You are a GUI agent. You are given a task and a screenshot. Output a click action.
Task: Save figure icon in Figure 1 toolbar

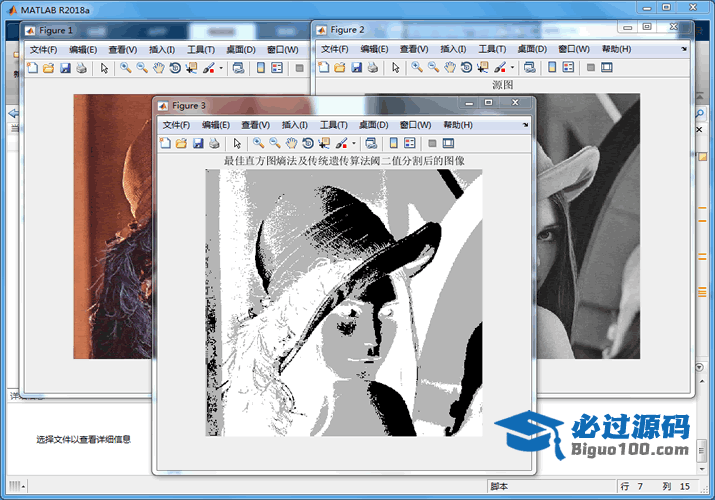65,68
